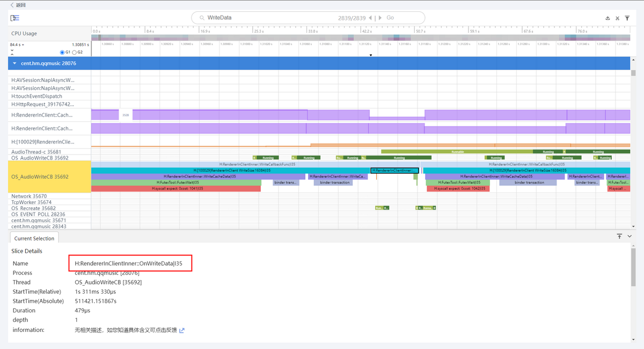Click the WriteData search input field
The height and width of the screenshot is (349, 644).
click(268, 18)
